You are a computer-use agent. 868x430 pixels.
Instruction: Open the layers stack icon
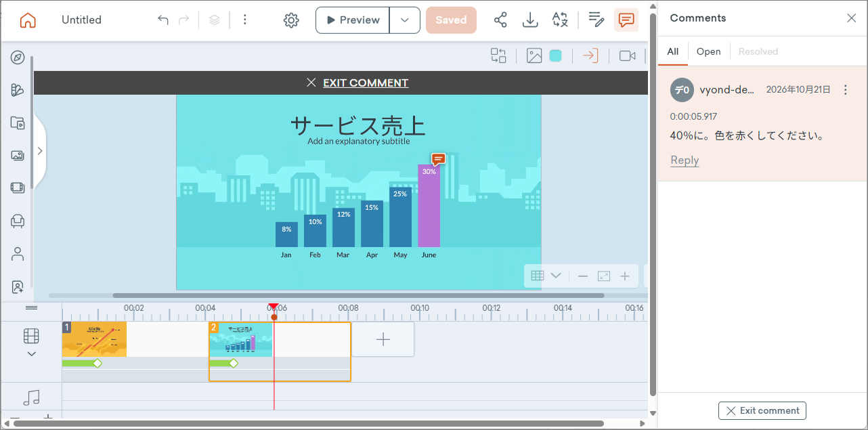click(215, 20)
